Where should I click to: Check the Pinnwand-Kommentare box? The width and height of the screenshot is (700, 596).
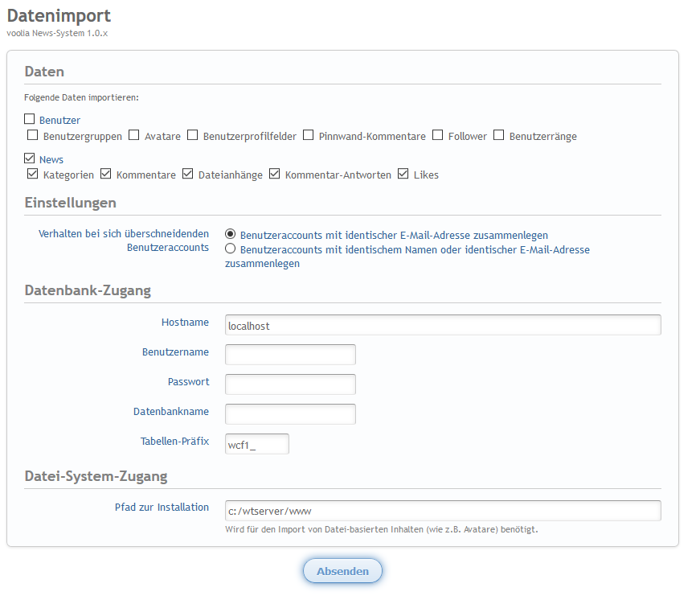[x=308, y=135]
